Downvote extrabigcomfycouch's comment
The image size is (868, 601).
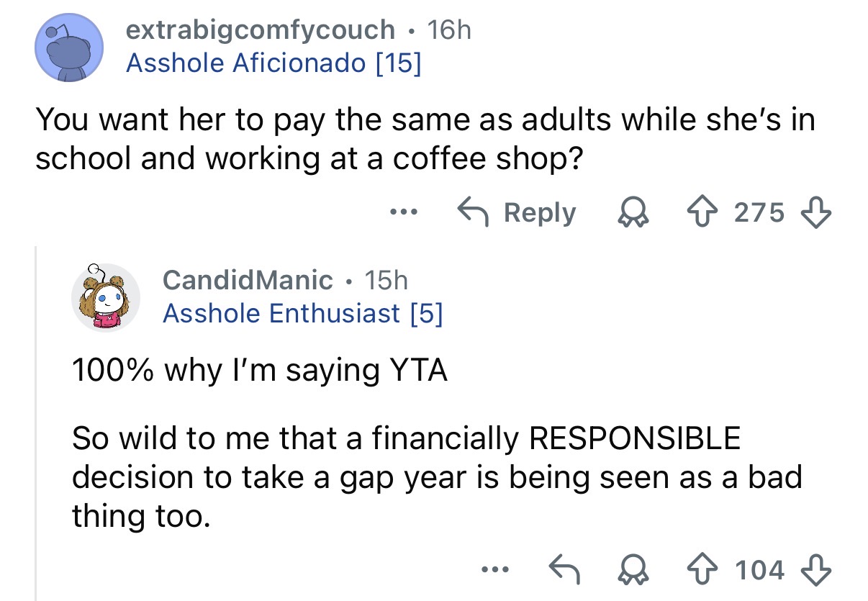[x=819, y=212]
